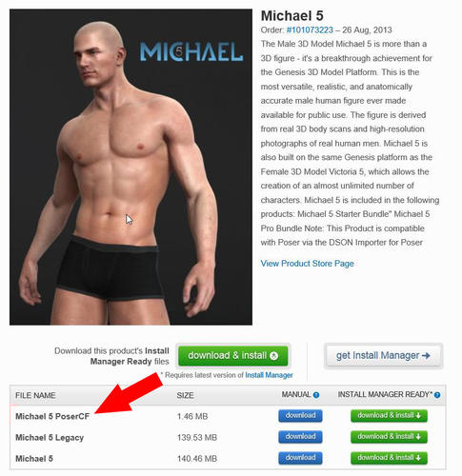
Task: Download Michael 5 PoserCF manually
Action: (x=300, y=416)
